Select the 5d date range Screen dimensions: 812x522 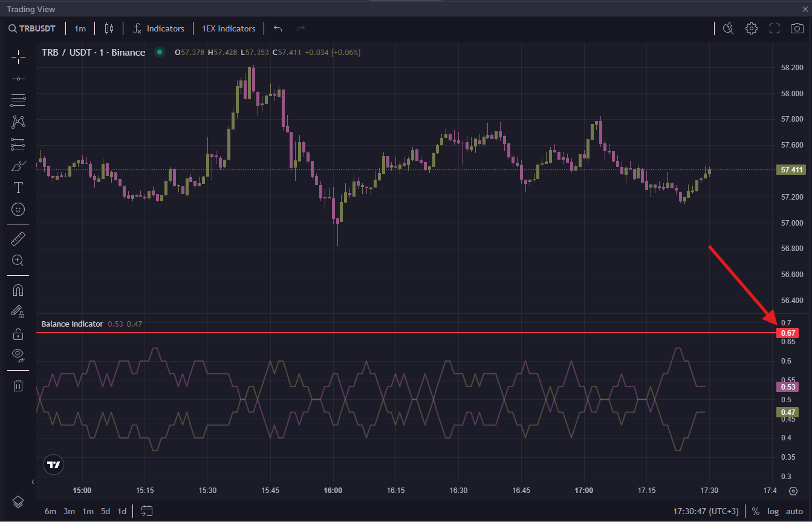pos(105,511)
